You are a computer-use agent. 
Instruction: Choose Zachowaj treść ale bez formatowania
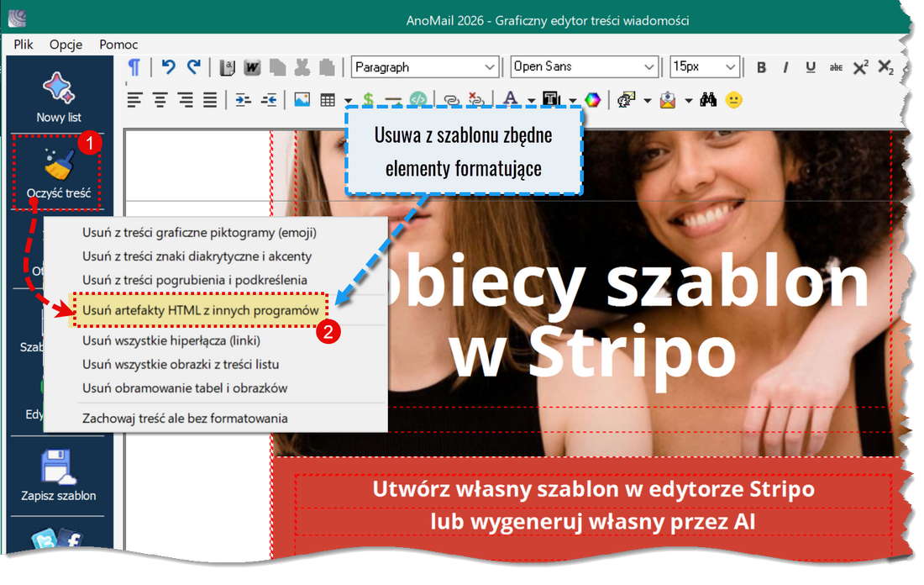click(x=185, y=418)
